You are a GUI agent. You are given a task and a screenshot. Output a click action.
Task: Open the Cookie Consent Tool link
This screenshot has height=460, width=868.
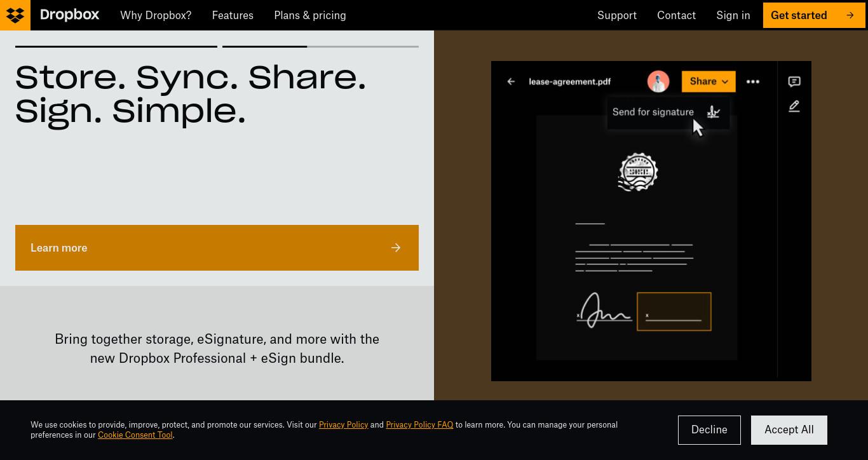click(135, 435)
